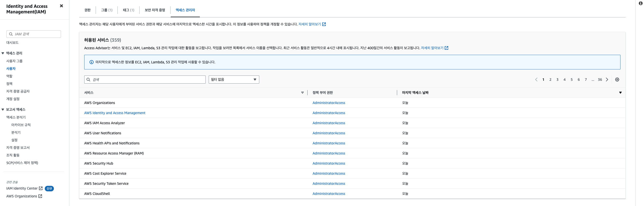Screen dimensions: 644x206
Task: Open SCP(서비스 제어 정책) in the sidebar
Action: pyautogui.click(x=22, y=163)
